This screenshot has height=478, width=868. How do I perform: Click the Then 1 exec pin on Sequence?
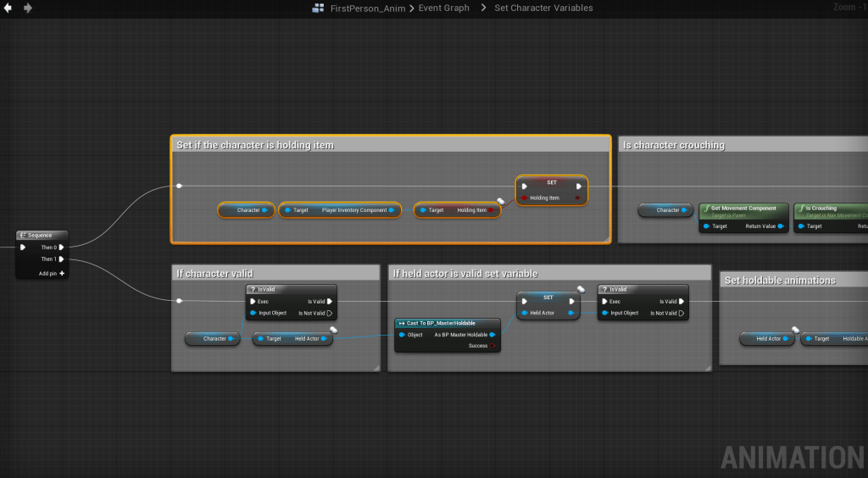[62, 259]
